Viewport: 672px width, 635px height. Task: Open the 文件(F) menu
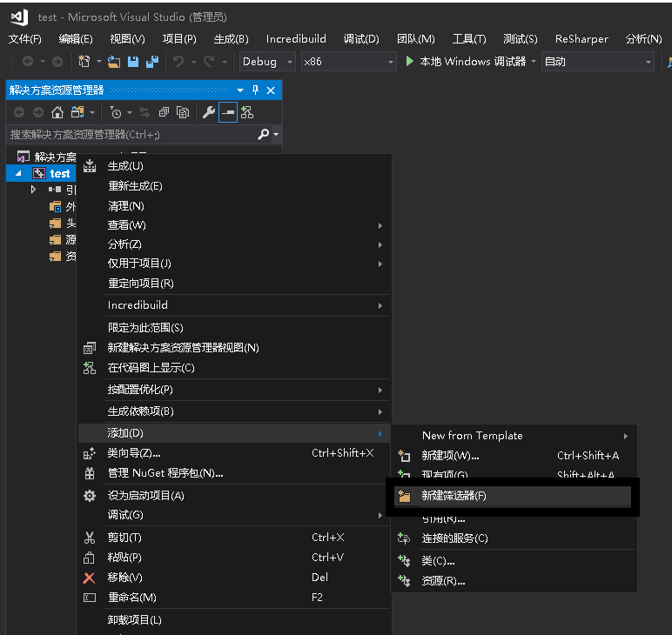[x=25, y=39]
